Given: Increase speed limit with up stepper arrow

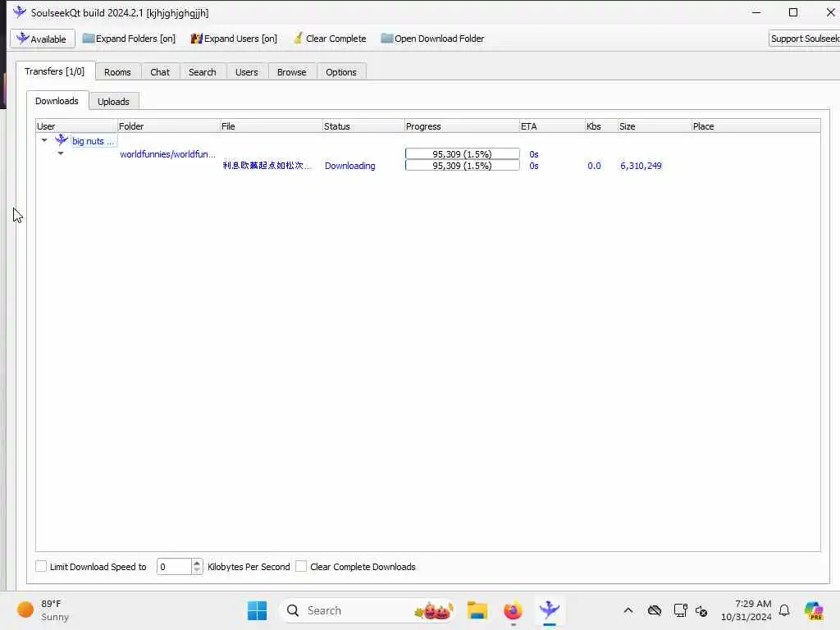Looking at the screenshot, I should [197, 563].
